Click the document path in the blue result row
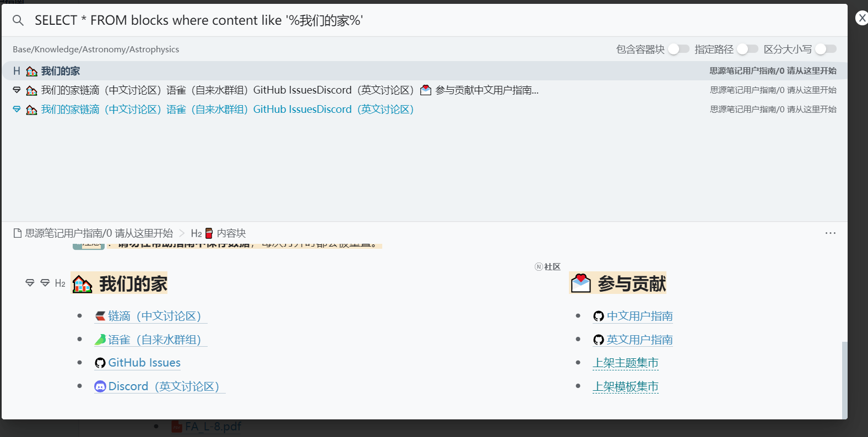The width and height of the screenshot is (868, 437). 773,110
